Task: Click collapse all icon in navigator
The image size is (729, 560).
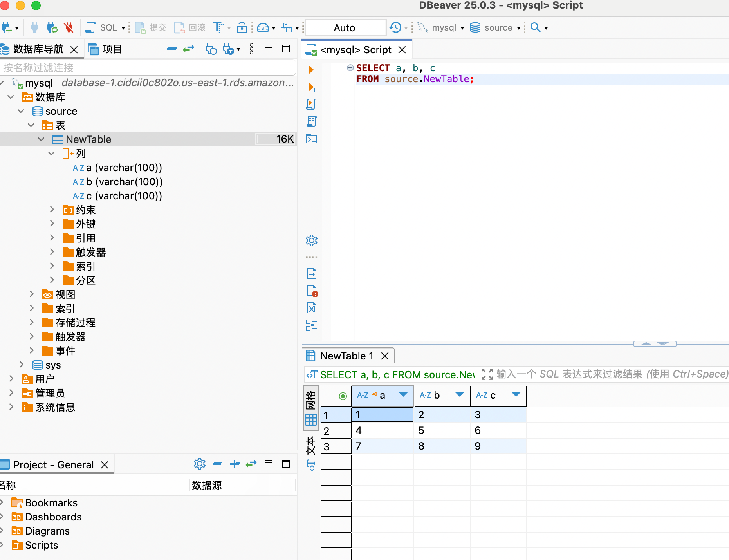Action: click(172, 49)
